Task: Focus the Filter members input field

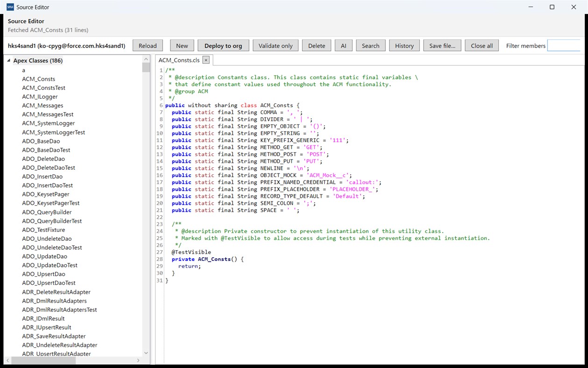Action: [564, 45]
